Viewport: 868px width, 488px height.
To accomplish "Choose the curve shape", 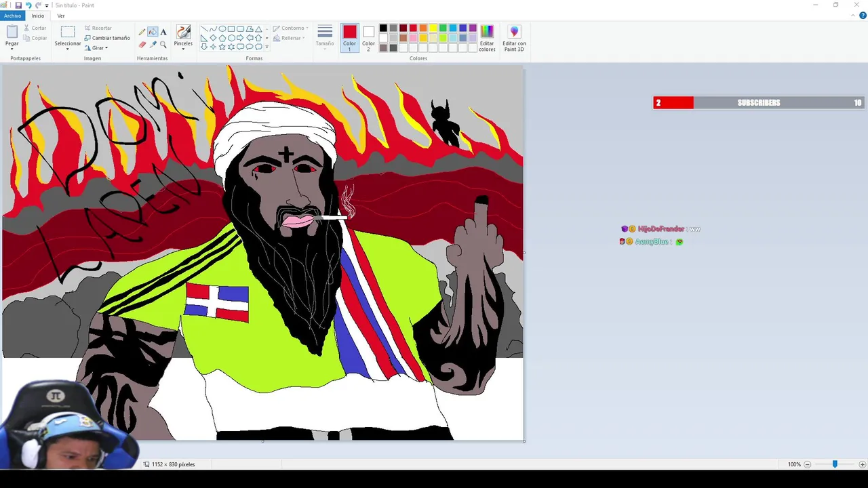I will coord(213,29).
